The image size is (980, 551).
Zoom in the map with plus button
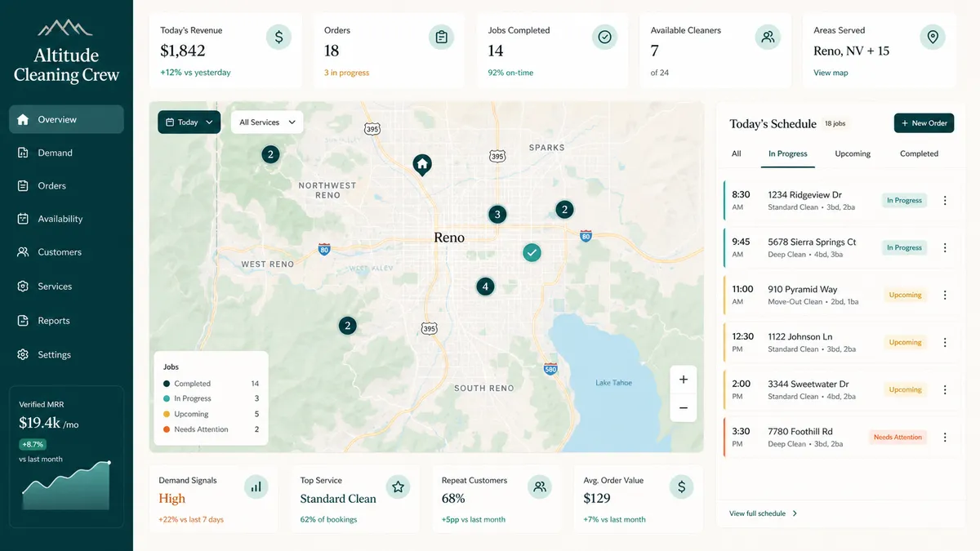[683, 380]
